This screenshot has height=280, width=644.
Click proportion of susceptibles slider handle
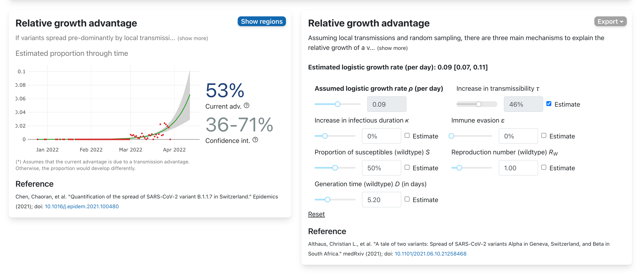pos(335,168)
